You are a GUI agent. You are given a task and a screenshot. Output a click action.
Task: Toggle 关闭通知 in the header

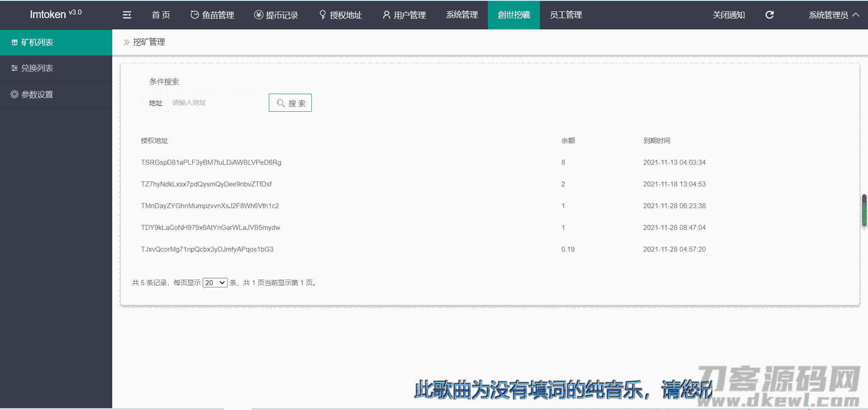click(x=729, y=15)
